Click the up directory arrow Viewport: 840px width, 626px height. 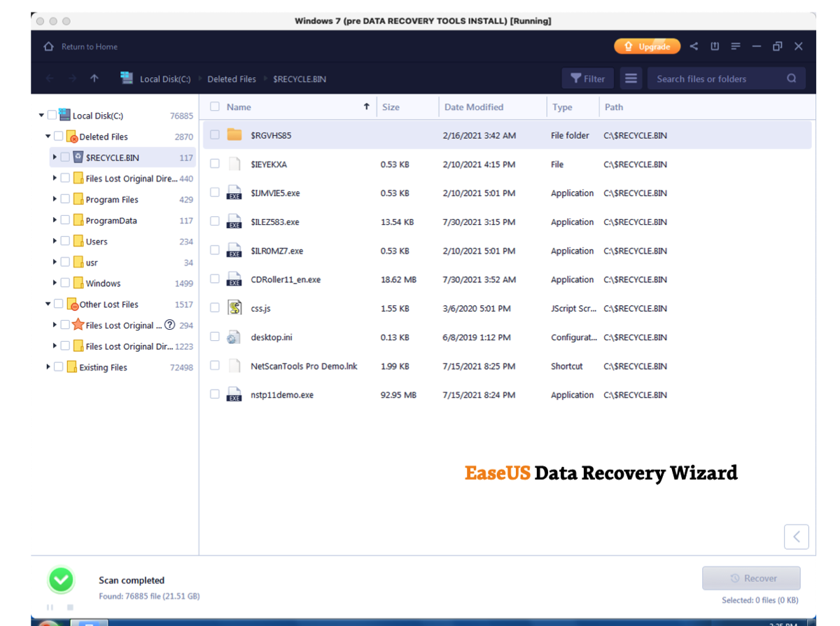pos(94,79)
